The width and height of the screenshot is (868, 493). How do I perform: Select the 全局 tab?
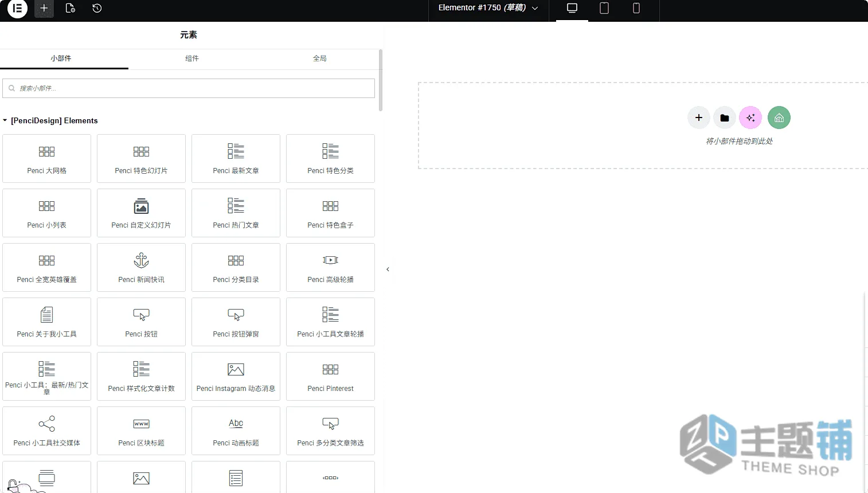[320, 58]
